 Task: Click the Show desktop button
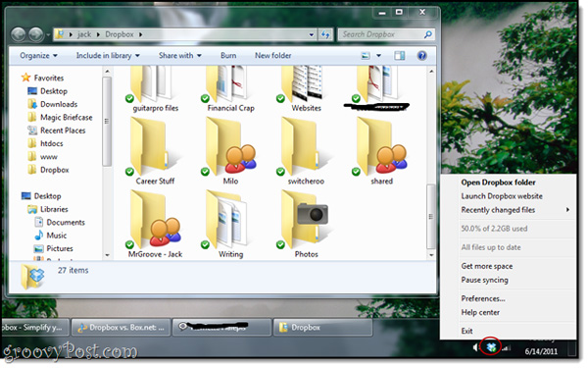(572, 347)
